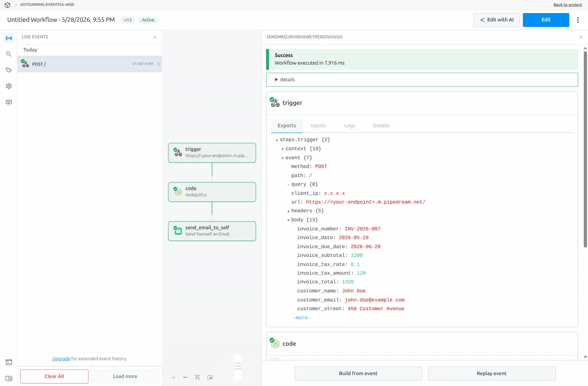Expand the headers {5} node
The image size is (588, 386).
point(288,211)
